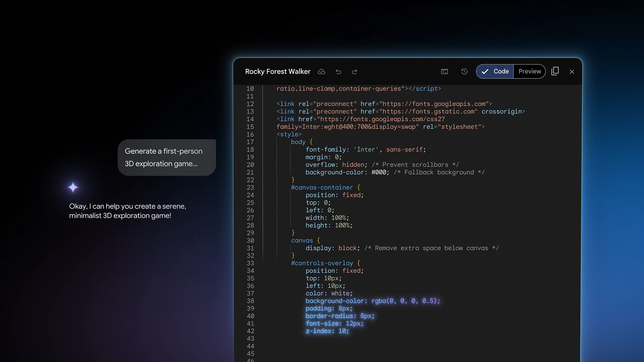
Task: Close the Rocky Forest Walker canvas
Action: coord(572,72)
